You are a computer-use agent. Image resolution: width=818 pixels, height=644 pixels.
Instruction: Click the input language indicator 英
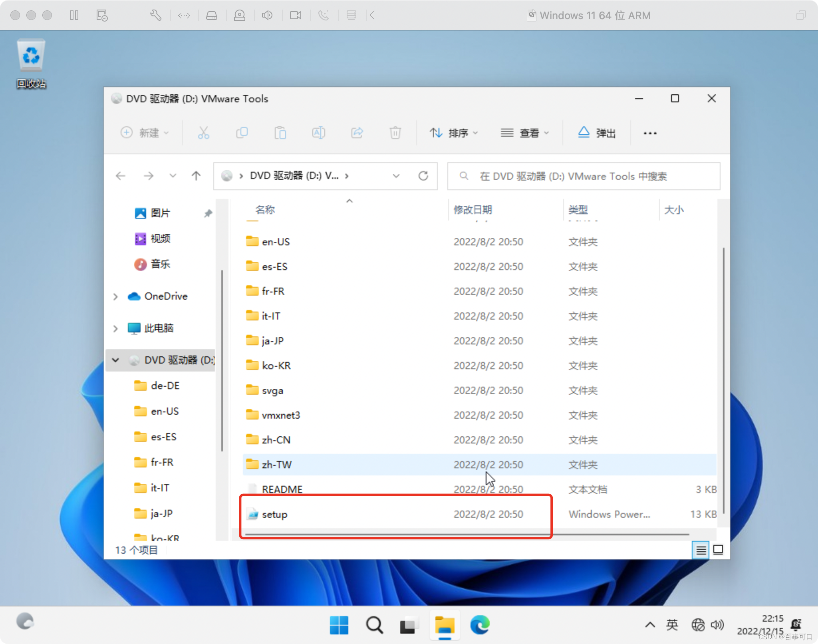(x=672, y=624)
